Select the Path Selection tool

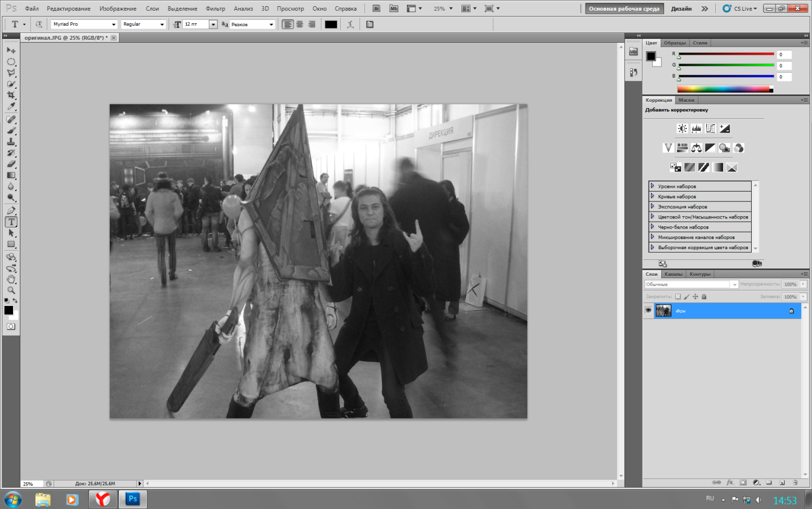11,233
